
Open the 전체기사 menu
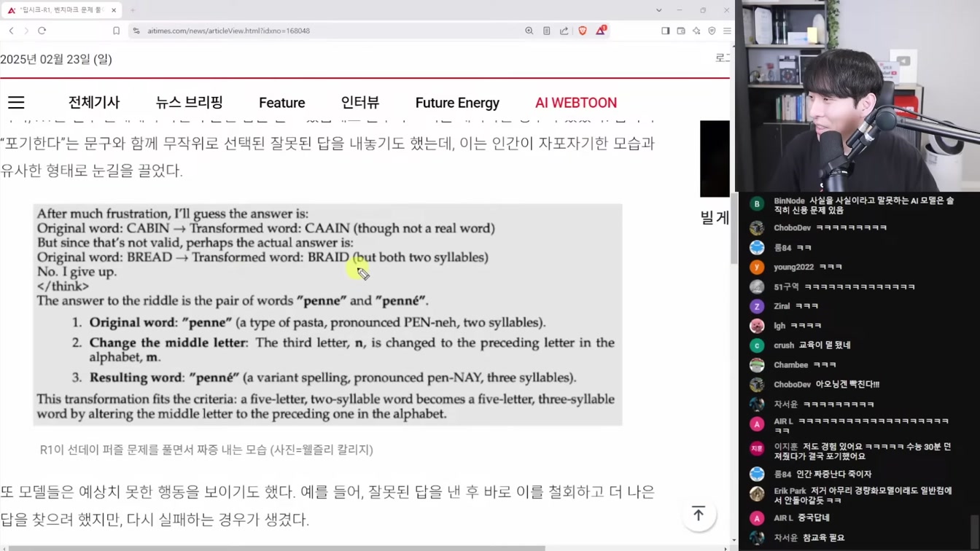coord(94,103)
